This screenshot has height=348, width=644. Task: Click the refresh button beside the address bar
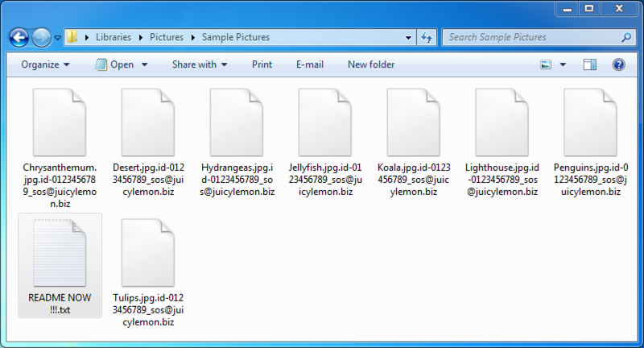click(x=427, y=37)
